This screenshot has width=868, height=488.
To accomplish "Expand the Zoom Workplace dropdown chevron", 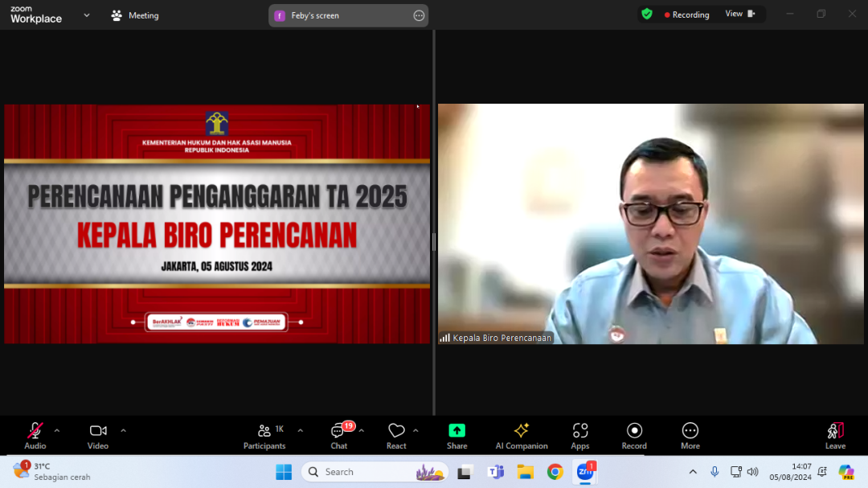I will point(87,15).
